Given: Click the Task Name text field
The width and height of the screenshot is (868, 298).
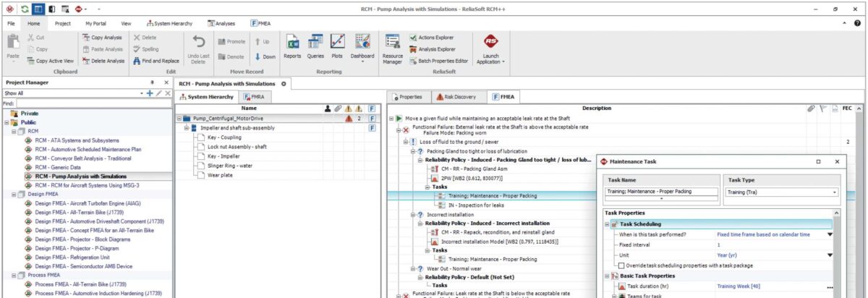Looking at the screenshot, I should (x=660, y=192).
